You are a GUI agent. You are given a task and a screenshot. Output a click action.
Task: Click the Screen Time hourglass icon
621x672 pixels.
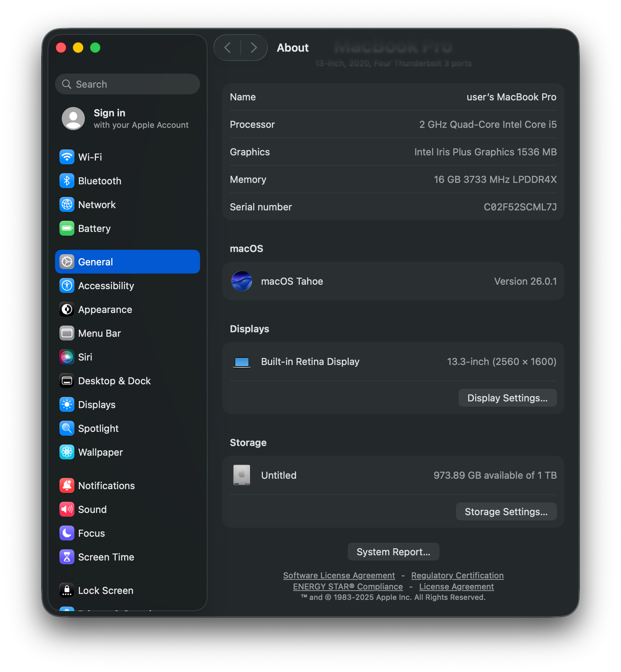click(x=67, y=557)
